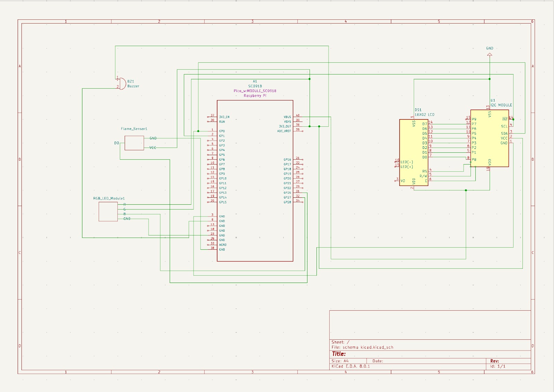Click the I2C module 'GND' pin label

(x=504, y=143)
